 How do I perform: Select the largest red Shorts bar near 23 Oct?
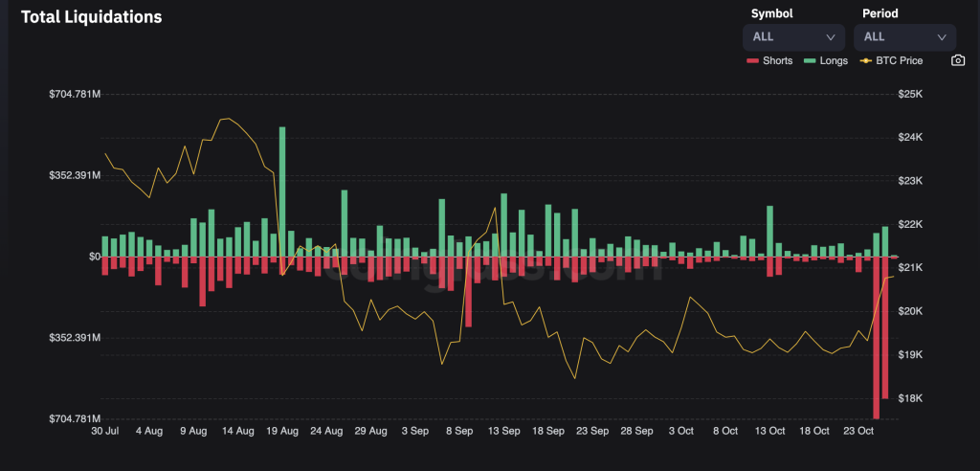pyautogui.click(x=877, y=337)
